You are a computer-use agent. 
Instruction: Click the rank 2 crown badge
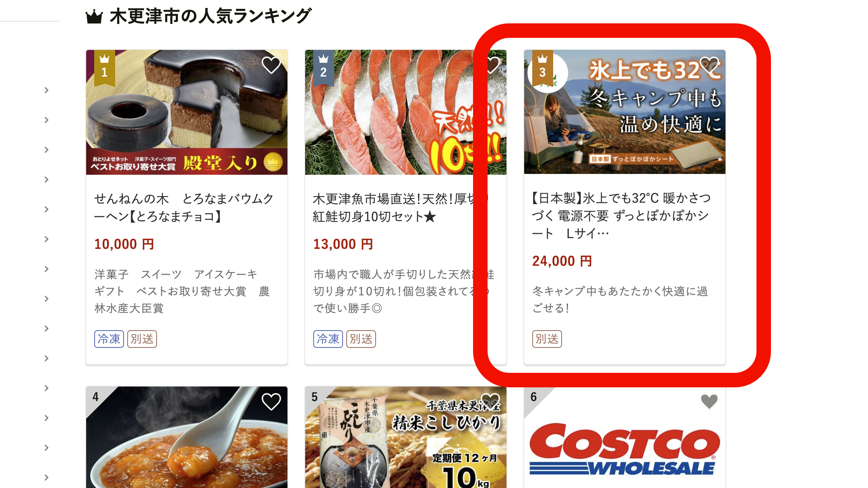click(324, 68)
